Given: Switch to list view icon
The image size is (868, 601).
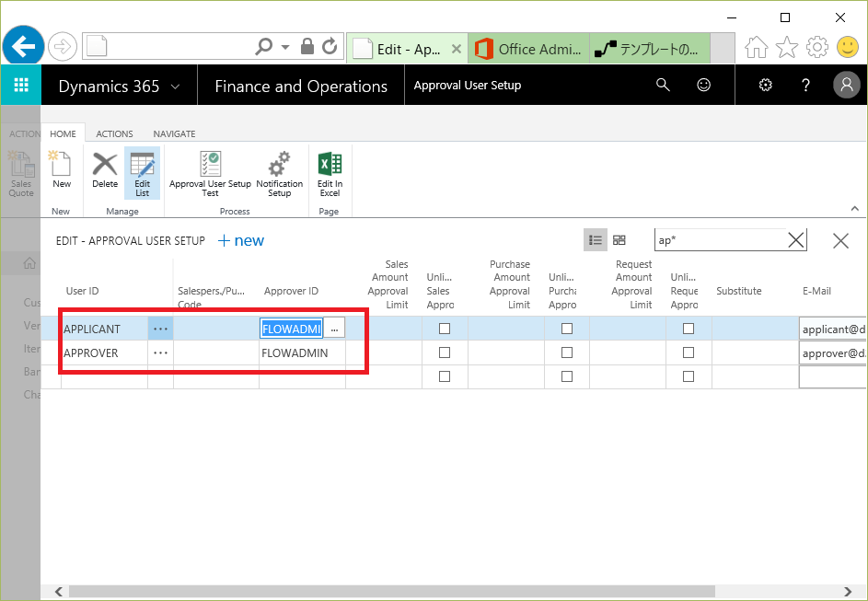Looking at the screenshot, I should 596,240.
